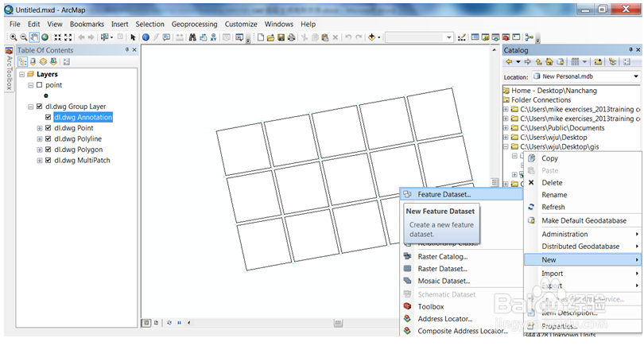Switch TOC to List By Source
This screenshot has height=346, width=644.
[x=33, y=61]
